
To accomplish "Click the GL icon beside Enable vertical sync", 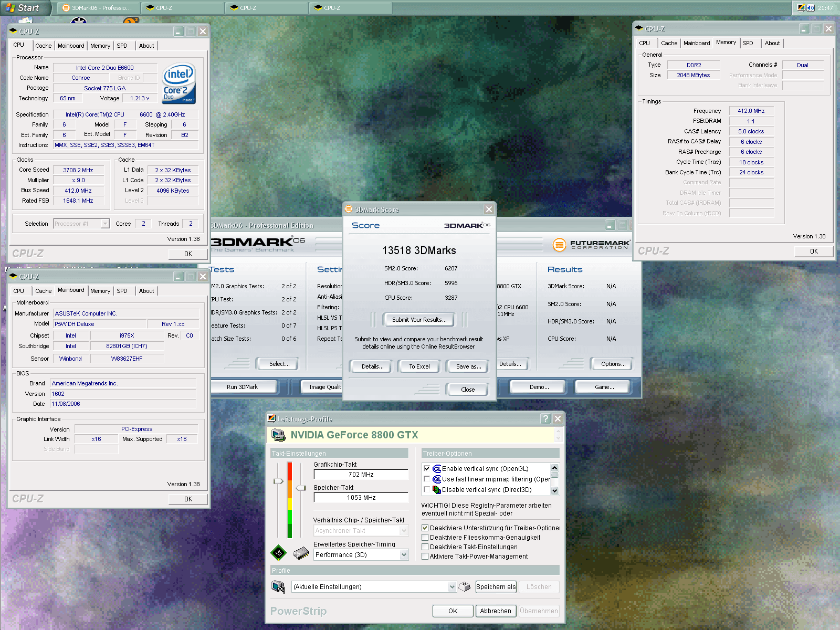I will (x=437, y=469).
